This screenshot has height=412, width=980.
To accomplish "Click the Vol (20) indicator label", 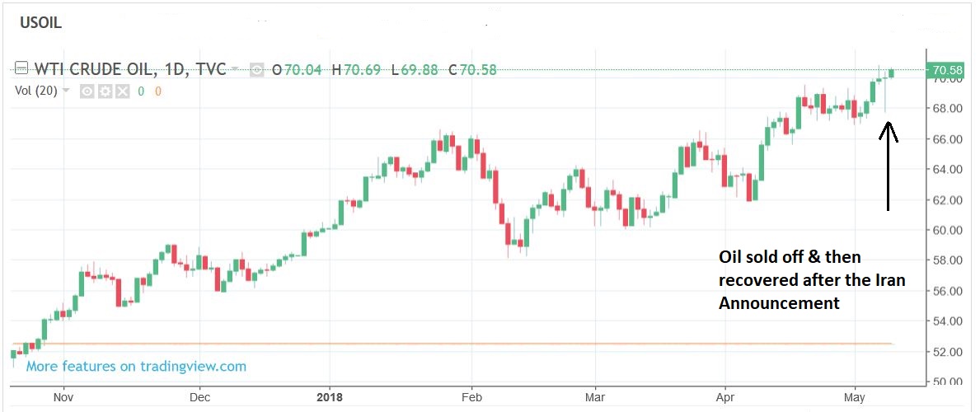I will pyautogui.click(x=35, y=91).
